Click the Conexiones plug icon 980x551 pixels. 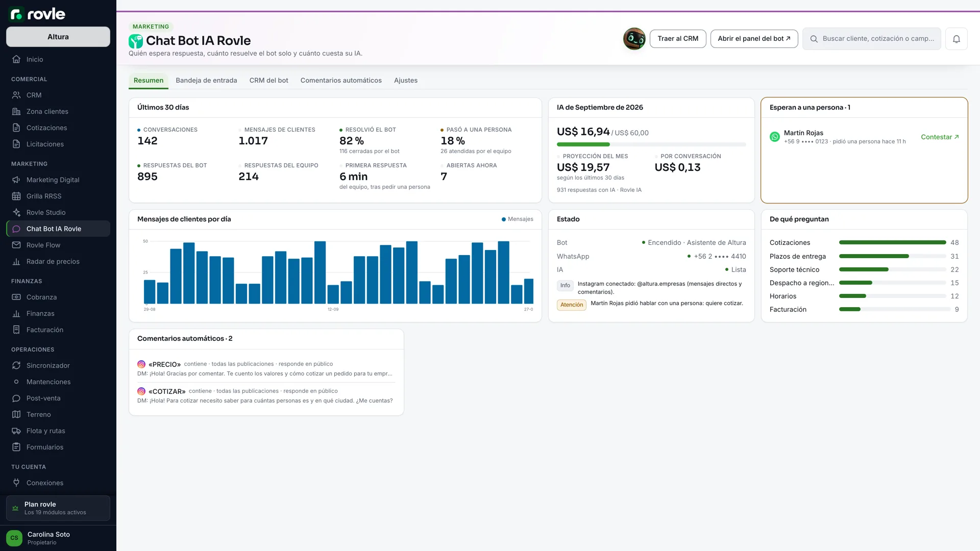point(16,483)
